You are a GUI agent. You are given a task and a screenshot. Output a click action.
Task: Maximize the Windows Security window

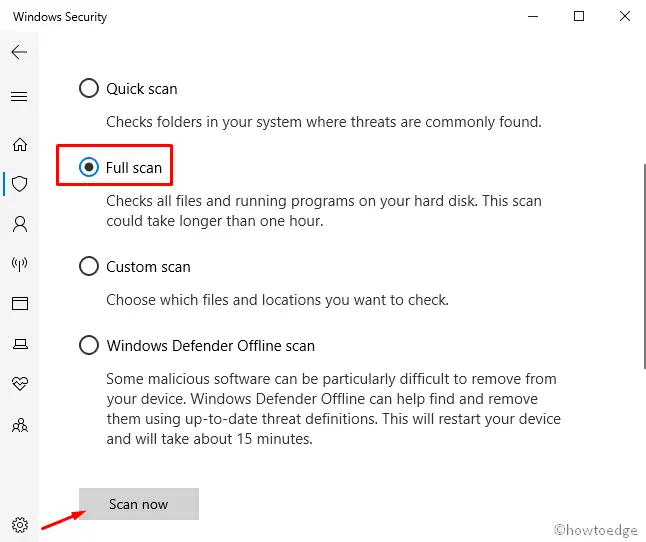click(579, 17)
